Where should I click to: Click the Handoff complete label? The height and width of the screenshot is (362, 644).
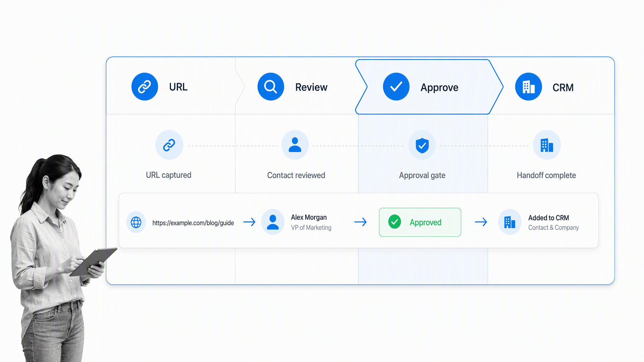pyautogui.click(x=547, y=175)
